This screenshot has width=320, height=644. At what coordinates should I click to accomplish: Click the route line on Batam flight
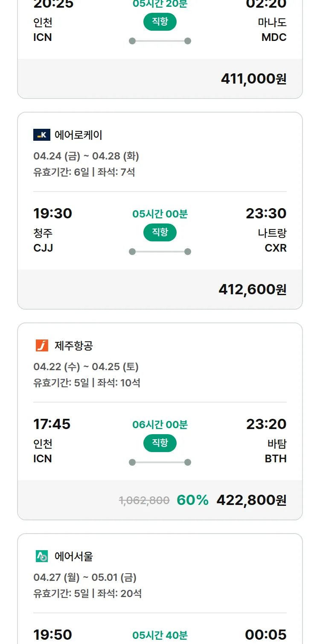tap(160, 462)
